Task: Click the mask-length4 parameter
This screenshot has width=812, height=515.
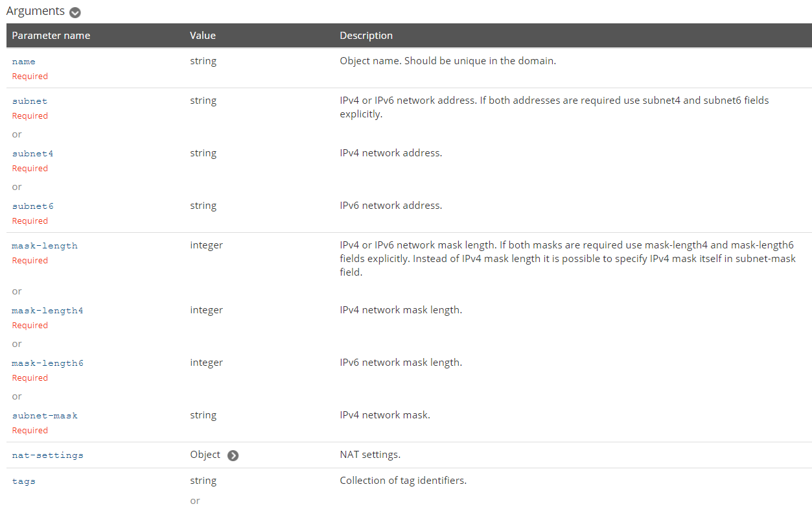Action: coord(47,311)
